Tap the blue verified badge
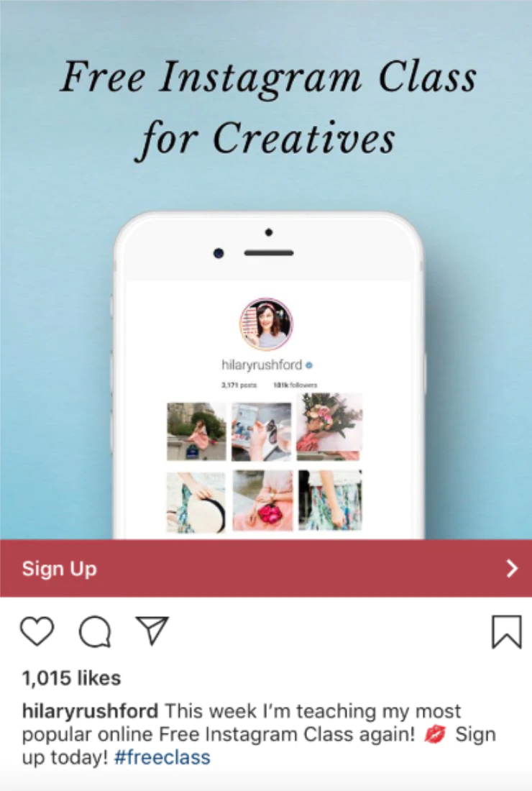Image resolution: width=532 pixels, height=791 pixels. tap(309, 365)
